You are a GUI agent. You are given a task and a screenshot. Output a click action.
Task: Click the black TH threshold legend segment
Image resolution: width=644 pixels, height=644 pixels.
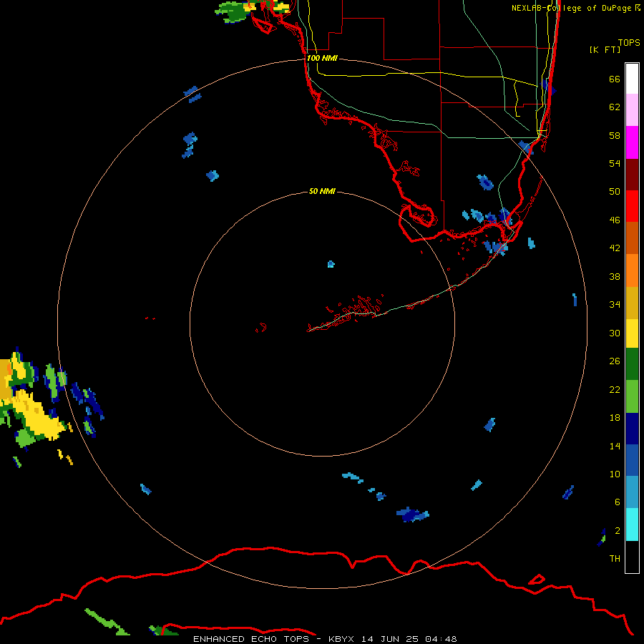pos(632,557)
